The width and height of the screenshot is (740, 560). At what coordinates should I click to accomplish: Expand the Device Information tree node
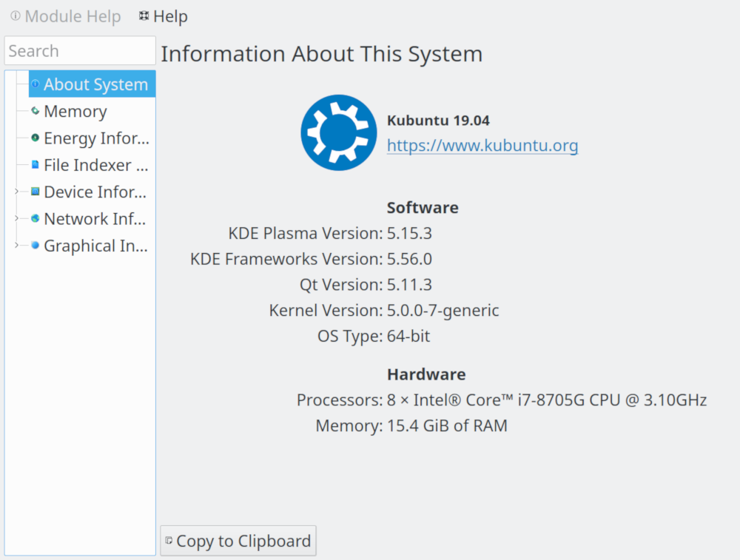pyautogui.click(x=16, y=192)
